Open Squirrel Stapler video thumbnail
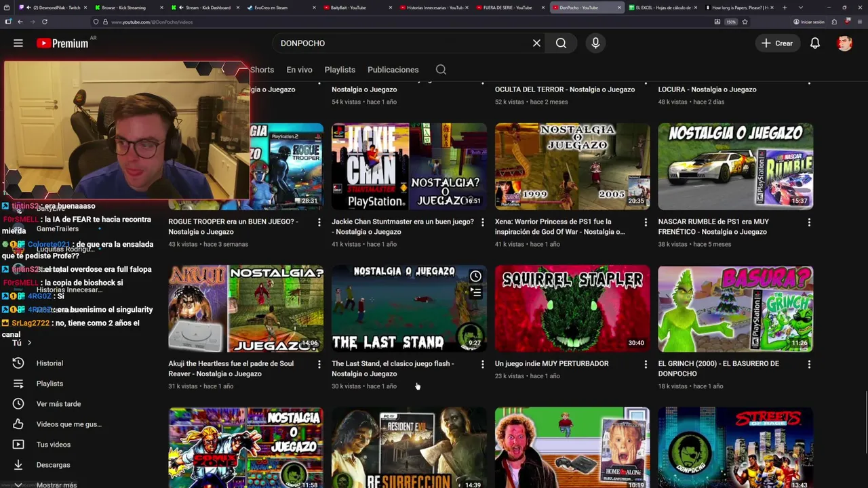Image resolution: width=868 pixels, height=488 pixels. 572,308
